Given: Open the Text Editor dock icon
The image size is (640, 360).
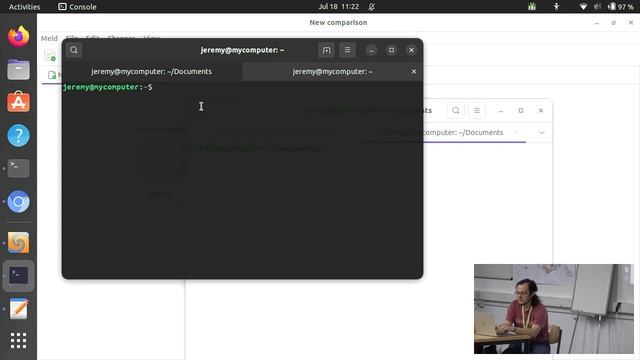Looking at the screenshot, I should 18,309.
